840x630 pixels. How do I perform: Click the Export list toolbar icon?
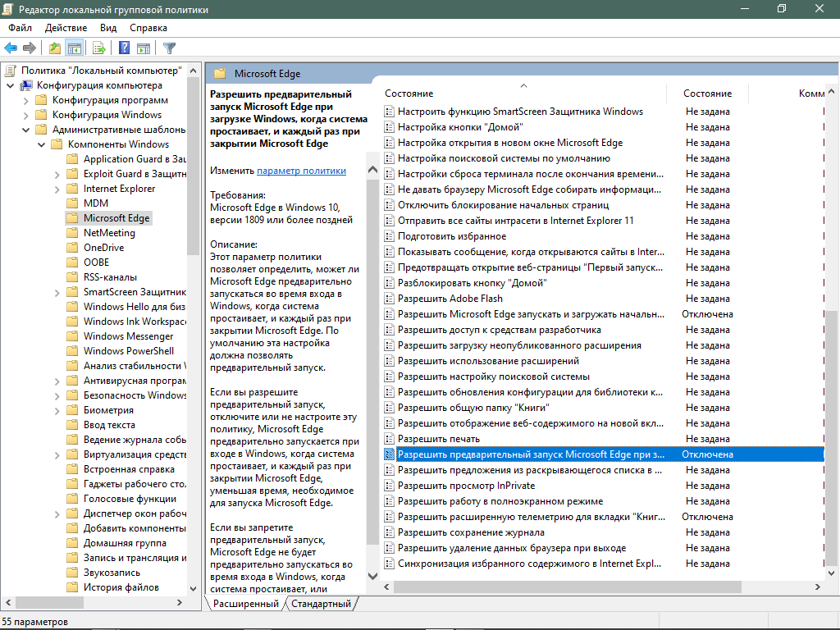(99, 48)
